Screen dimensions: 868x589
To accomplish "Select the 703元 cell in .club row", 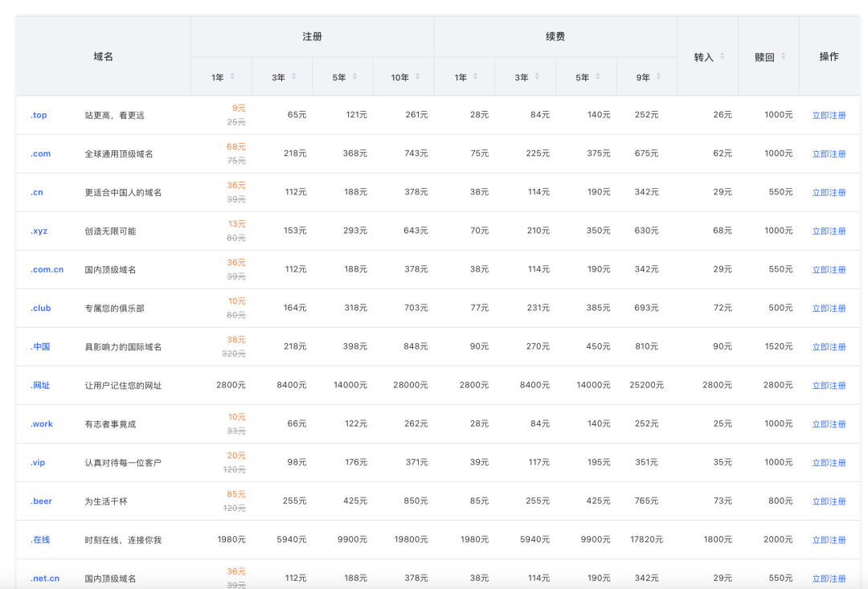I will (416, 307).
